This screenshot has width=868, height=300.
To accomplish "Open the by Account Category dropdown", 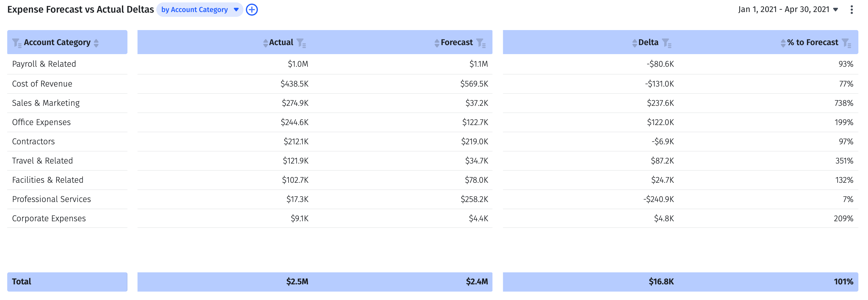I will [236, 9].
